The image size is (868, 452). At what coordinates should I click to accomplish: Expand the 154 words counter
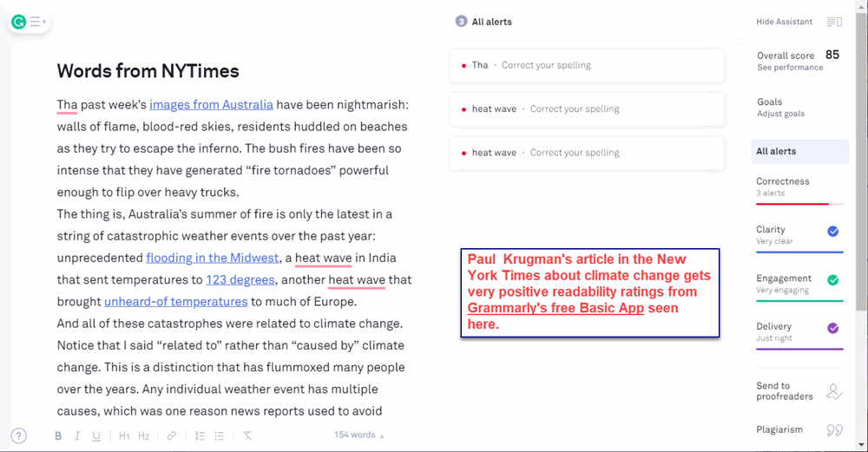tap(358, 435)
